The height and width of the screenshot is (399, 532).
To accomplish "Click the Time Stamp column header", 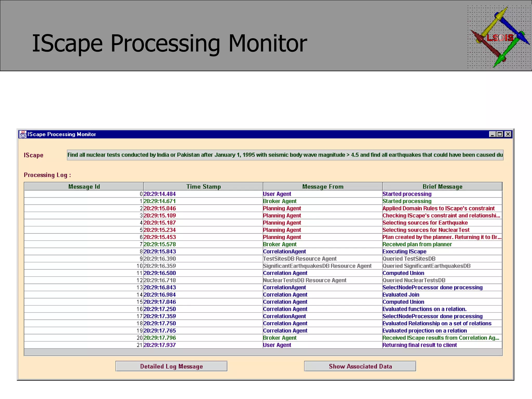I will click(203, 187).
